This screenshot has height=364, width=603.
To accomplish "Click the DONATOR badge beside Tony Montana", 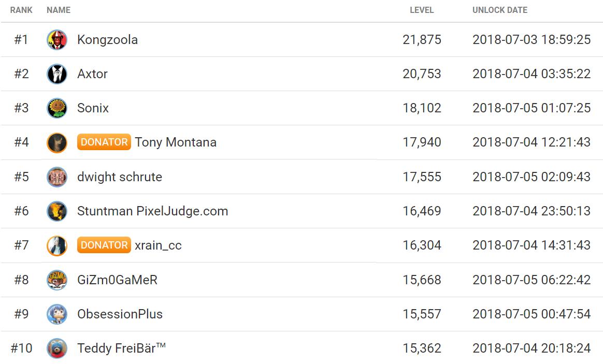I will point(104,142).
